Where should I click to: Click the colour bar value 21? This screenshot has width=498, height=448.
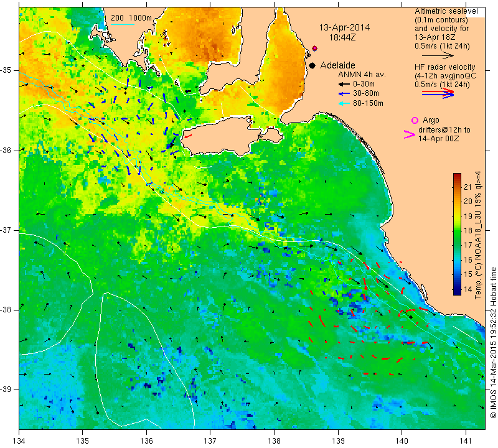468,187
